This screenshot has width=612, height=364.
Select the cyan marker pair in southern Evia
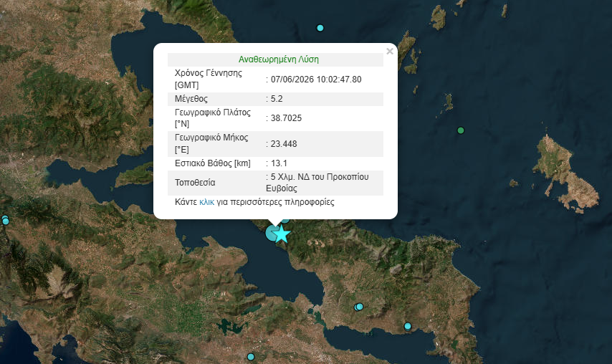click(359, 307)
